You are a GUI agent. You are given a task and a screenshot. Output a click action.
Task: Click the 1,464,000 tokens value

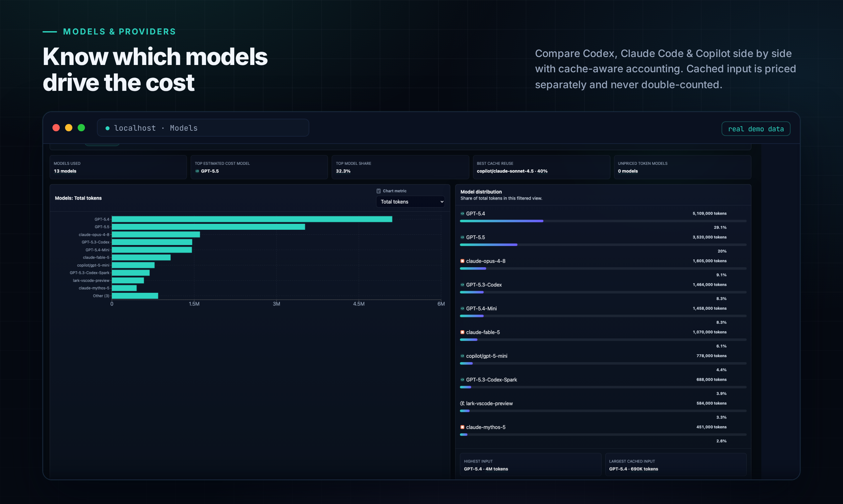[x=709, y=285]
